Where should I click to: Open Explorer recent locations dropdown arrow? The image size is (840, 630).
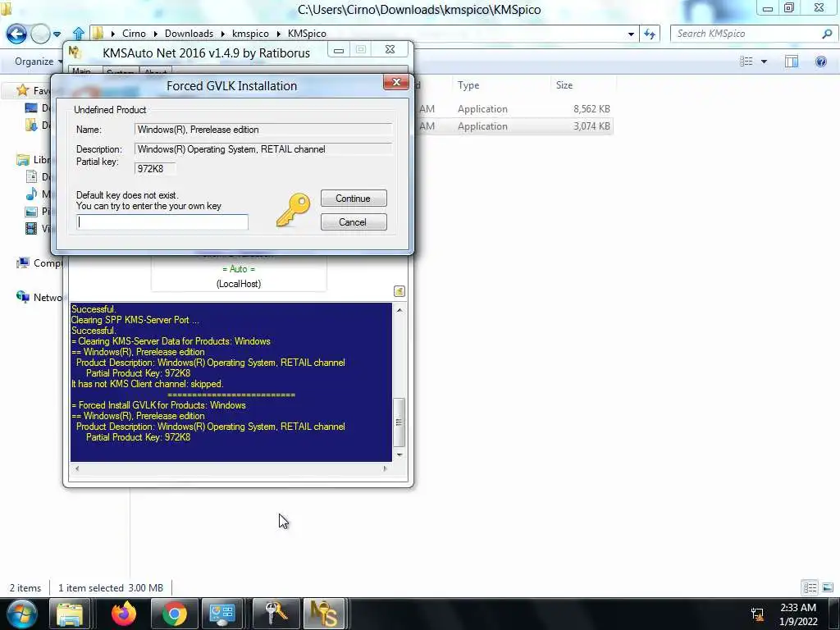[57, 34]
